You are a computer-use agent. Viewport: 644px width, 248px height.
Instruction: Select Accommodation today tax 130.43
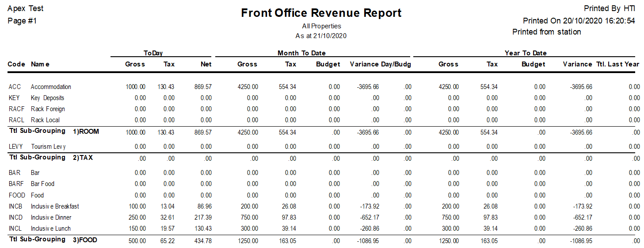[x=166, y=87]
